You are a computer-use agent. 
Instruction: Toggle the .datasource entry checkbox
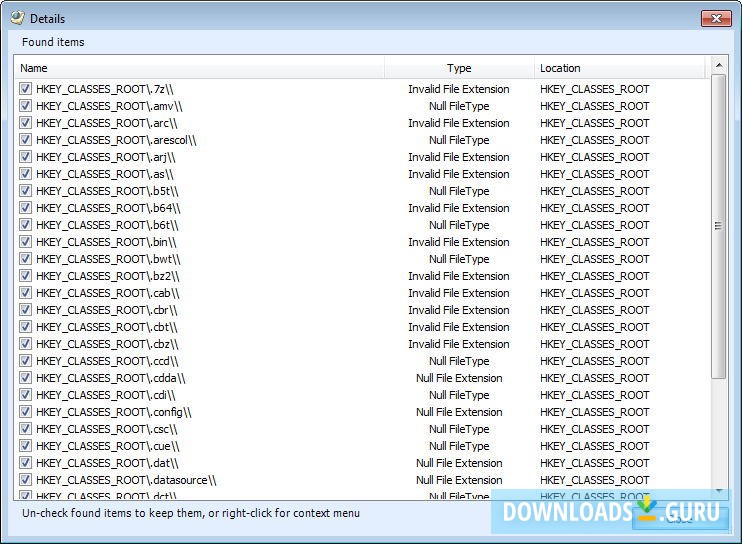point(26,480)
